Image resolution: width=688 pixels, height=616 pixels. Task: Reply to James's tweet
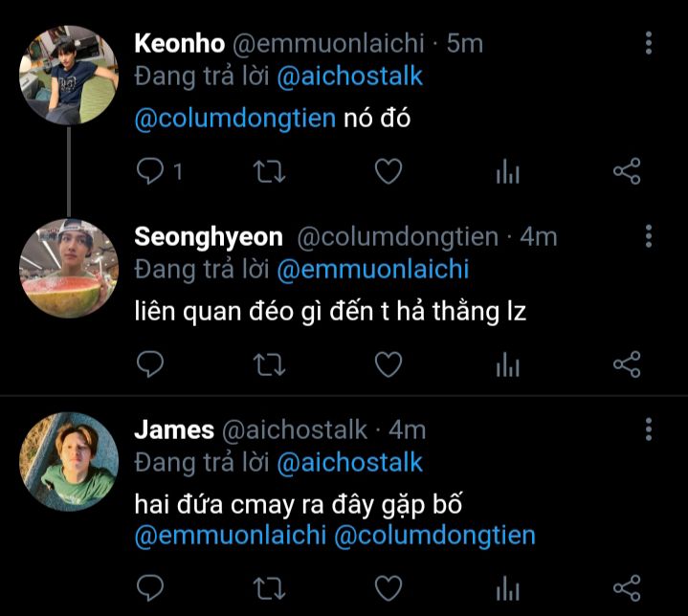pyautogui.click(x=151, y=585)
